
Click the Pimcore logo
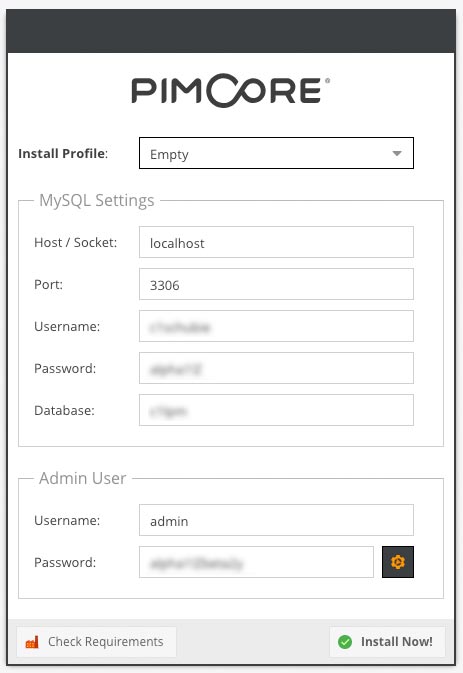coord(231,91)
